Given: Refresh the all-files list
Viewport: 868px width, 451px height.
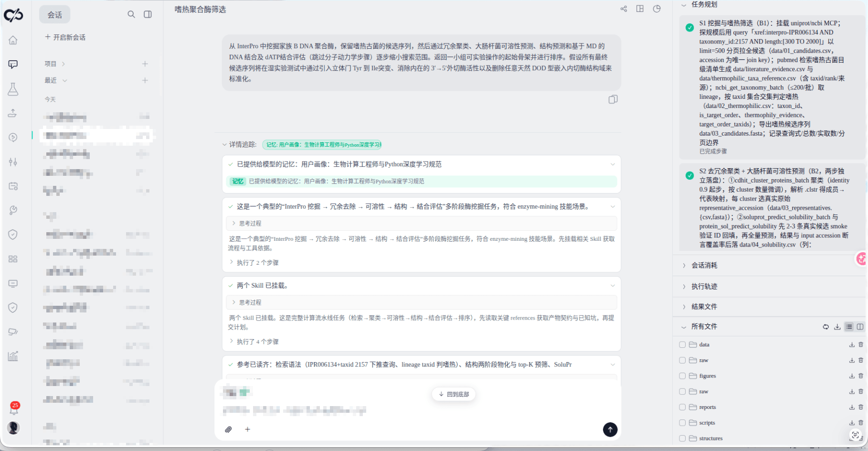Looking at the screenshot, I should pos(826,327).
